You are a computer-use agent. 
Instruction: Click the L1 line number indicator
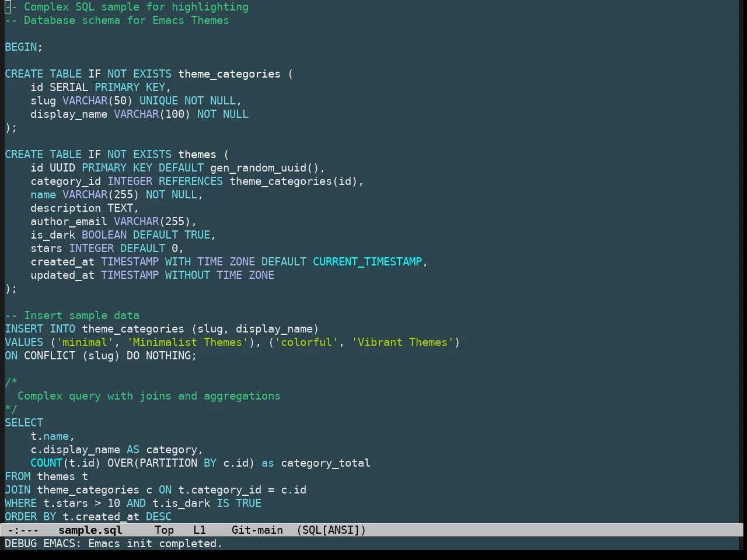coord(200,530)
